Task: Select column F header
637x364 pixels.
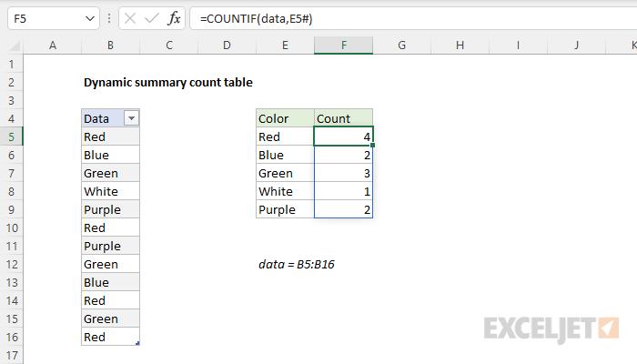Action: pos(343,45)
